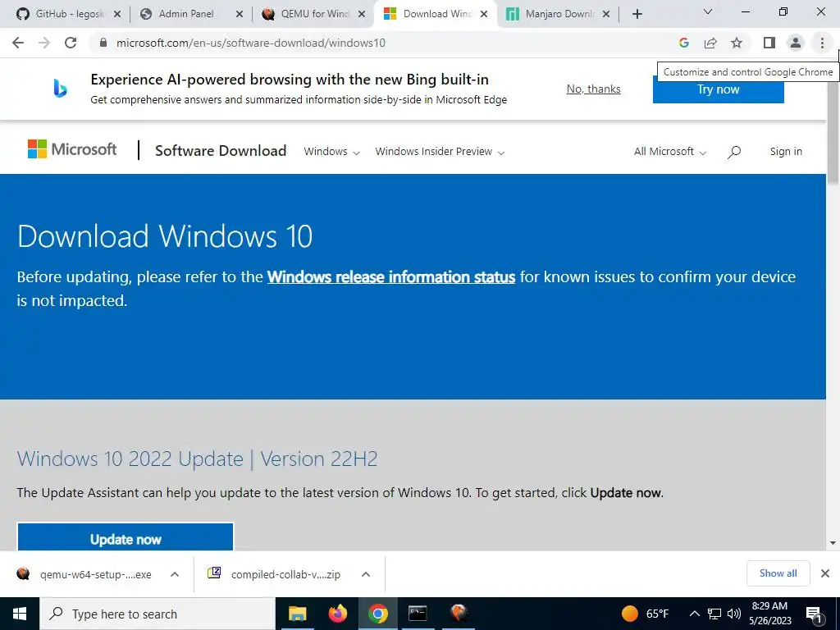The image size is (840, 630).
Task: Open the Chrome three-dot menu
Action: pos(822,43)
